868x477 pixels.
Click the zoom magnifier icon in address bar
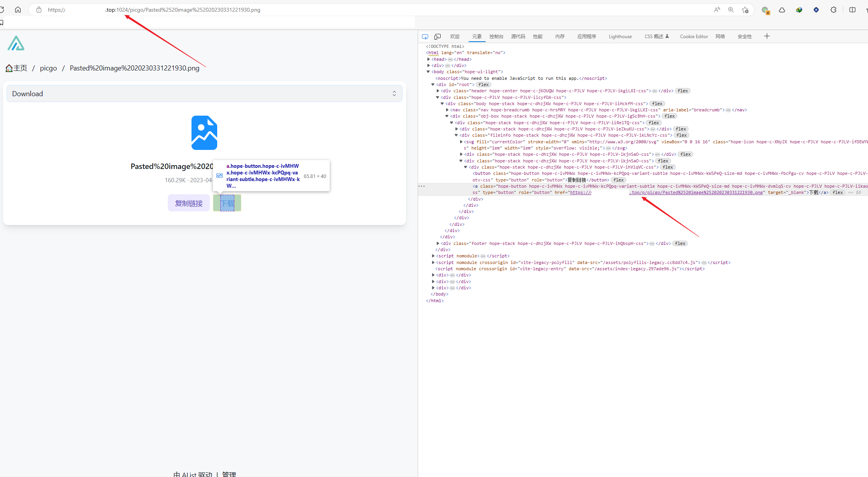731,10
